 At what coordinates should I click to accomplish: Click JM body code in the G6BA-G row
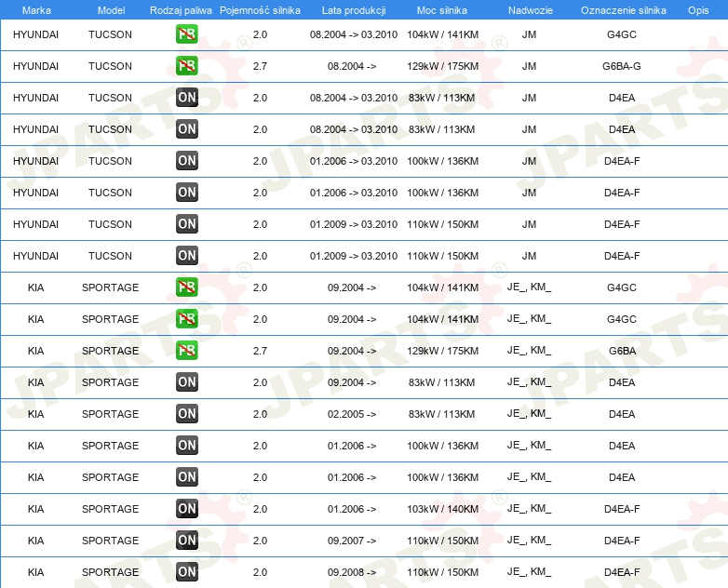pyautogui.click(x=529, y=66)
